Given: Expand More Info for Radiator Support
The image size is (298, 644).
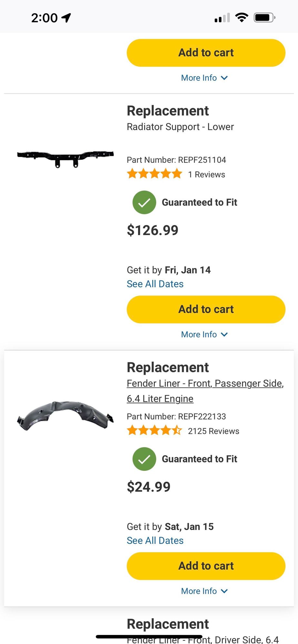Looking at the screenshot, I should 204,335.
